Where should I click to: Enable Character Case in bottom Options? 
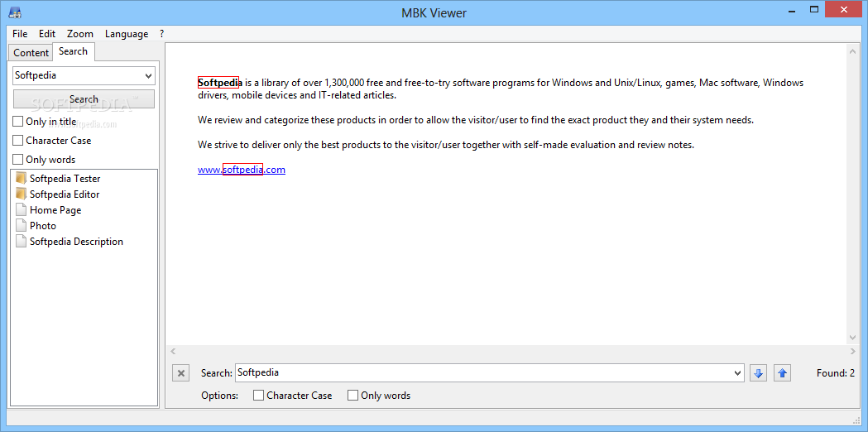coord(258,396)
